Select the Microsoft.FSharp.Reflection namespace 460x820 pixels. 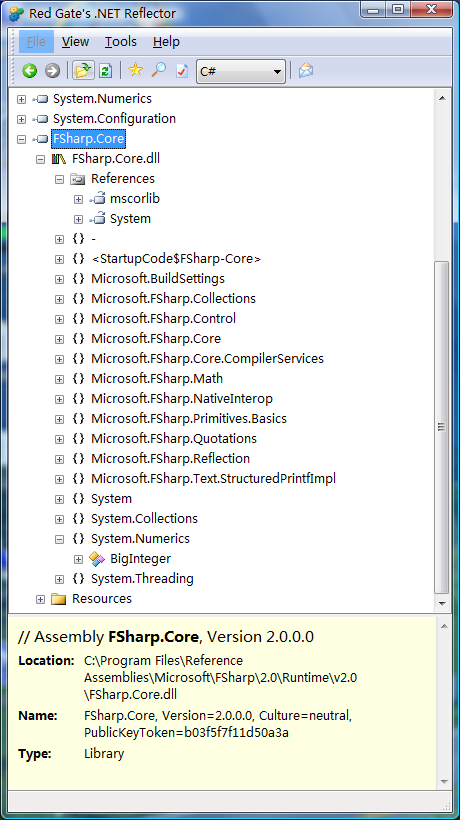tap(170, 459)
